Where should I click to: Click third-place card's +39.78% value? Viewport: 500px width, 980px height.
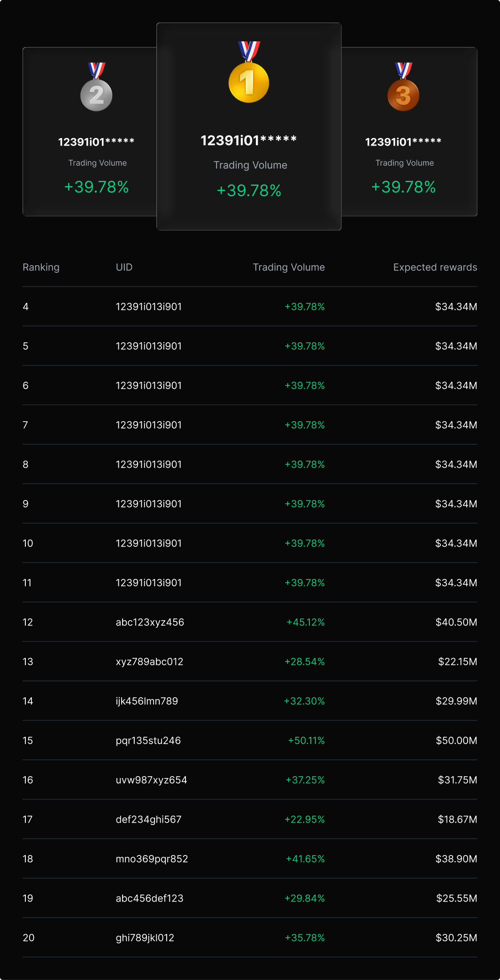pyautogui.click(x=404, y=187)
